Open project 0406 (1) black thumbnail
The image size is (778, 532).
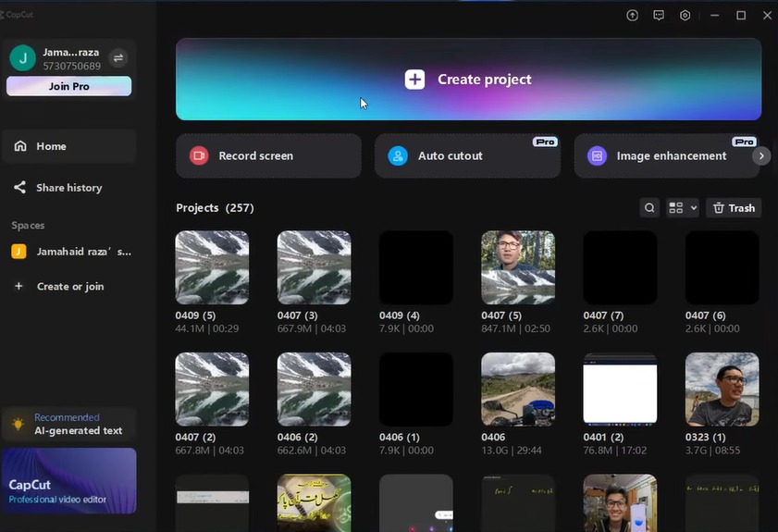416,390
